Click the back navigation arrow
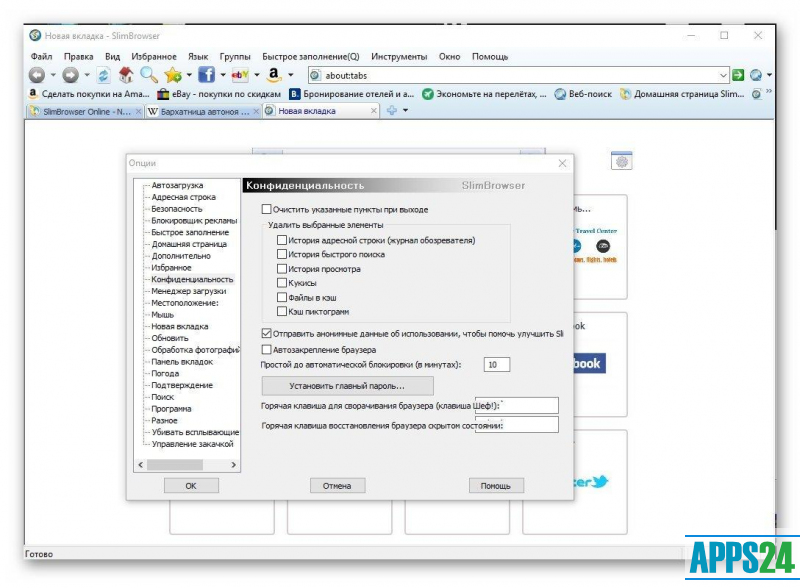Image resolution: width=800 pixels, height=588 pixels. coord(36,75)
